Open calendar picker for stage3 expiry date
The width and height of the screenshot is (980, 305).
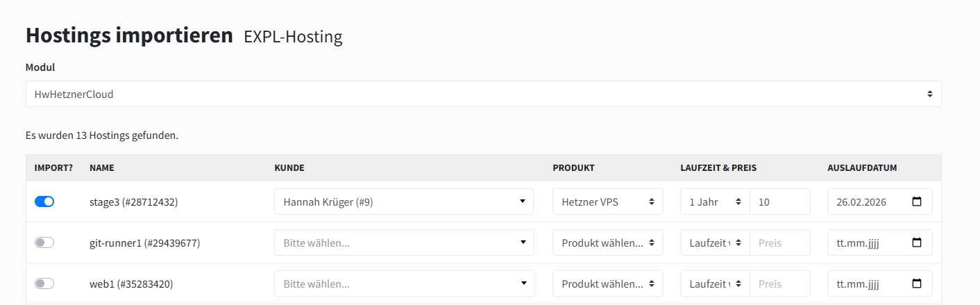coord(917,201)
